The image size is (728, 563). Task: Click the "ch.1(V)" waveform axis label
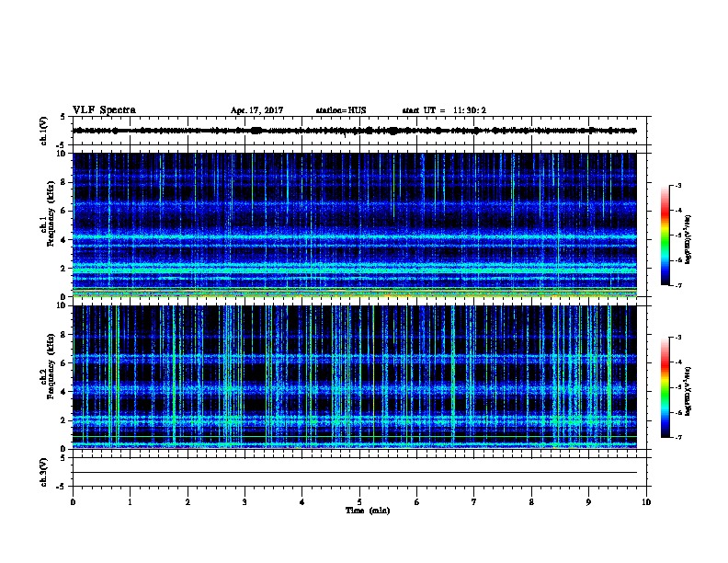[x=43, y=131]
